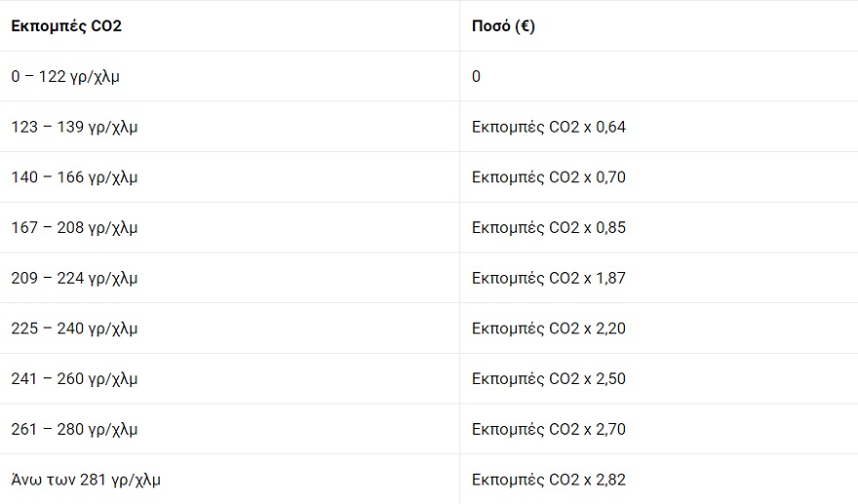
Task: Select the "167 – 208 γρ/χλμ" cell
Action: tap(74, 228)
